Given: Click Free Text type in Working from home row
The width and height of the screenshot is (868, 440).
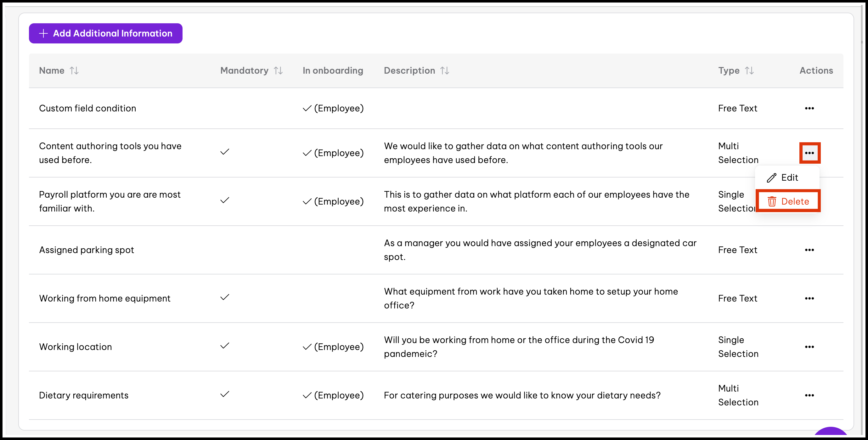Looking at the screenshot, I should tap(738, 298).
